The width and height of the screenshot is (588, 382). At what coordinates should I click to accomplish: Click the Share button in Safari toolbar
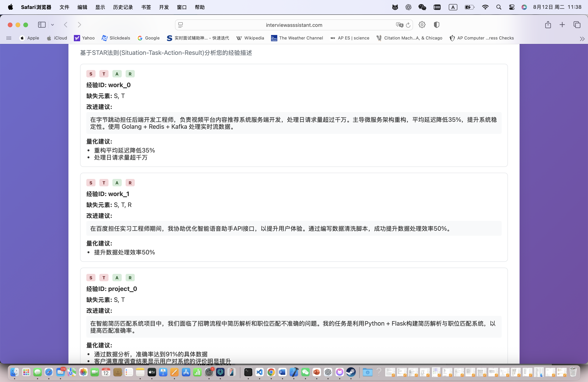[548, 25]
